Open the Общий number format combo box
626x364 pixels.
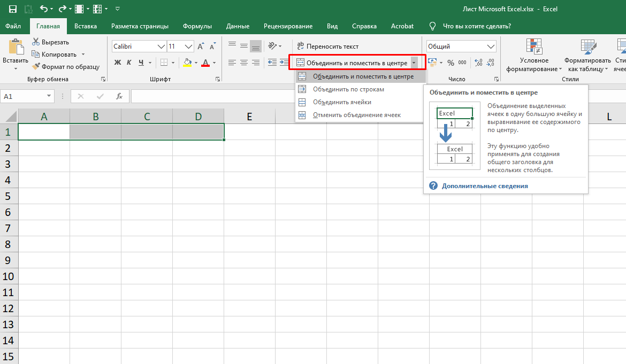point(461,47)
